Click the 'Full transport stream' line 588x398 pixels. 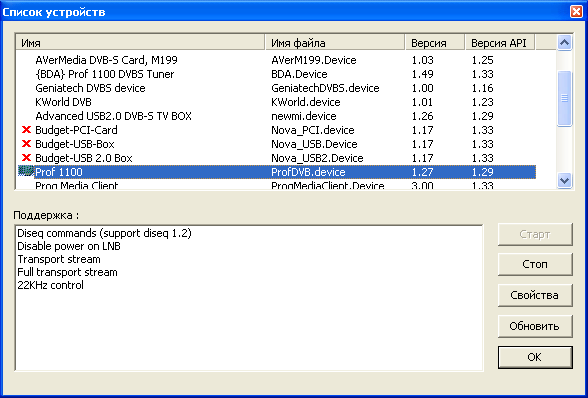pos(68,272)
